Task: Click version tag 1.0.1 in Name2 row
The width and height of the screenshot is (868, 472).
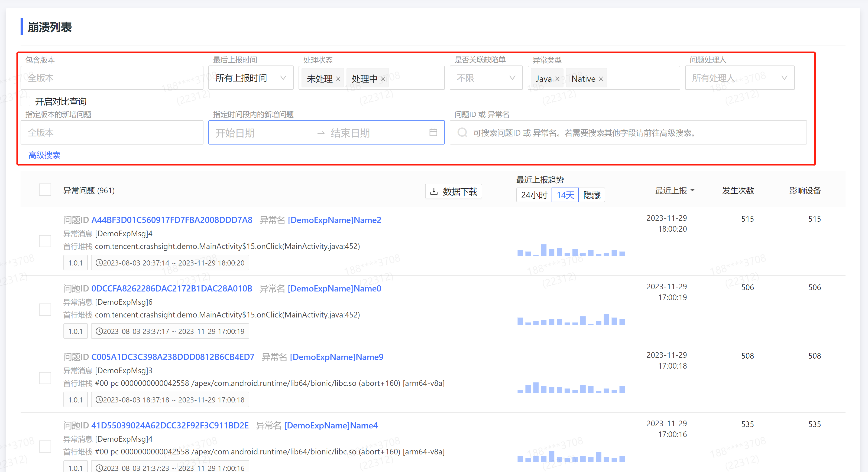Action: [x=76, y=263]
